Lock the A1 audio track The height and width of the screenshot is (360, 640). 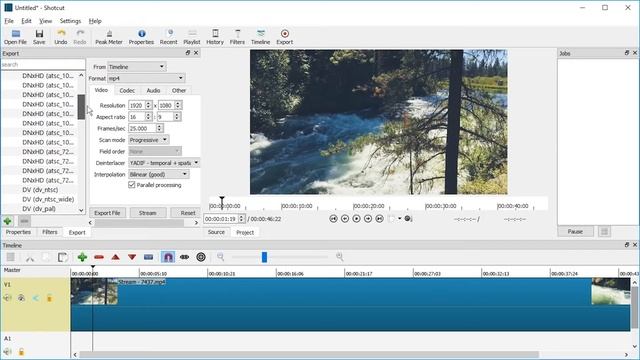click(x=21, y=351)
